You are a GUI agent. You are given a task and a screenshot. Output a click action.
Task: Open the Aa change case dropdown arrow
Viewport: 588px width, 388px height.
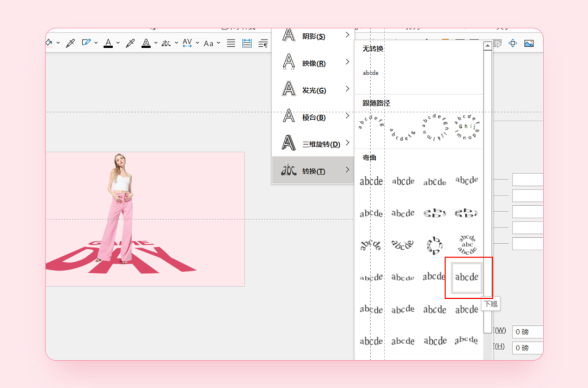[x=218, y=43]
